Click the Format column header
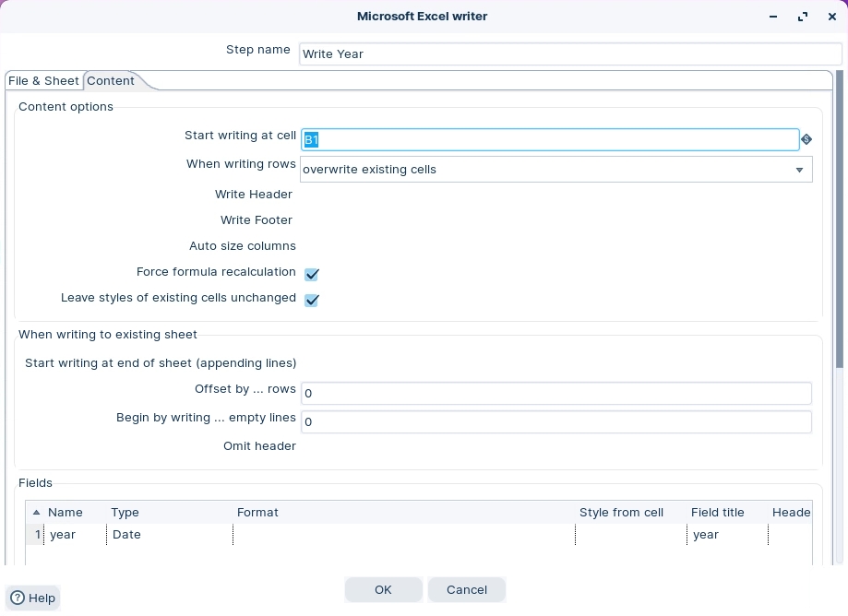 tap(257, 513)
